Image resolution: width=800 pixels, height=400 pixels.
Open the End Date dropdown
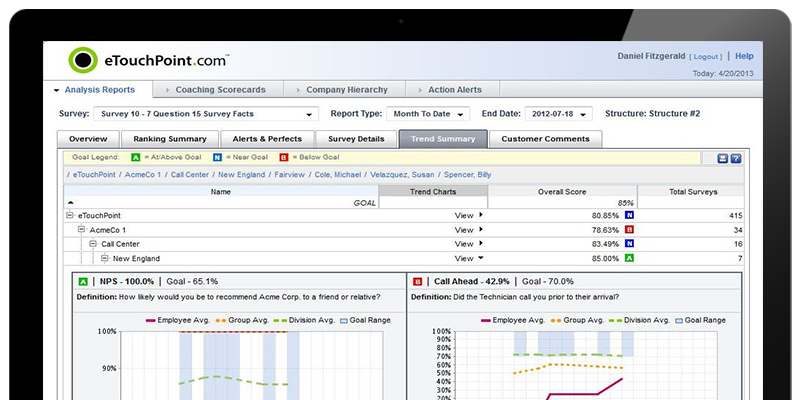click(559, 114)
